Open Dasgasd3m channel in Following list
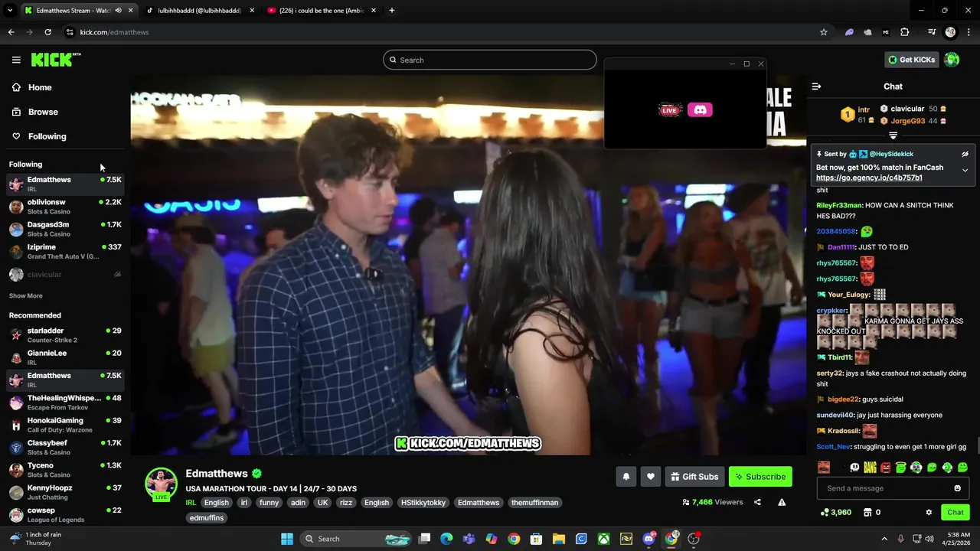 pyautogui.click(x=65, y=229)
